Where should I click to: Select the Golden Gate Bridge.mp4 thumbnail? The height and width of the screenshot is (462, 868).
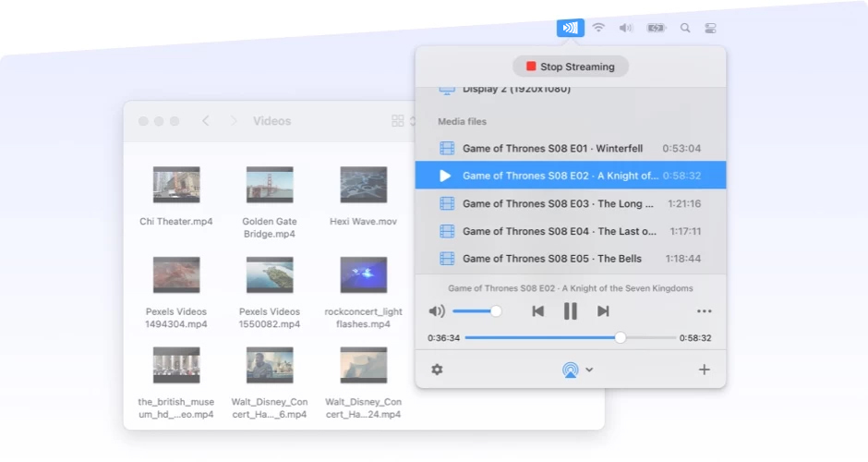coord(270,185)
